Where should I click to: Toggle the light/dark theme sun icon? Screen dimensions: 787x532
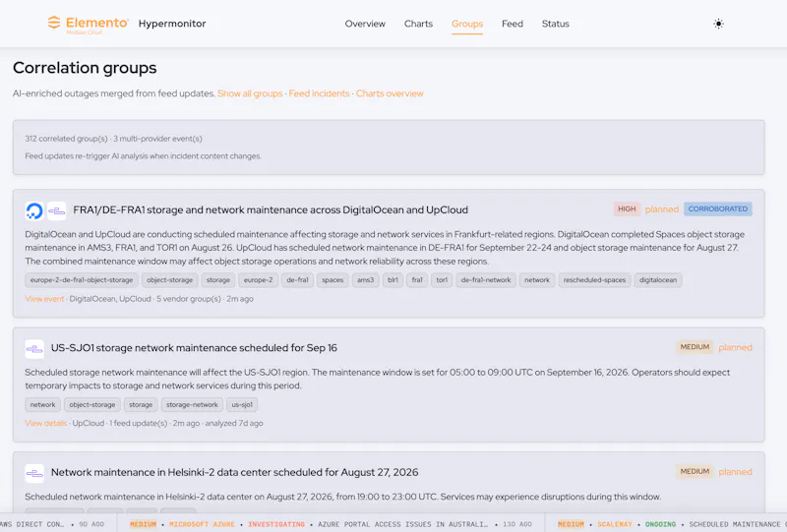point(718,24)
